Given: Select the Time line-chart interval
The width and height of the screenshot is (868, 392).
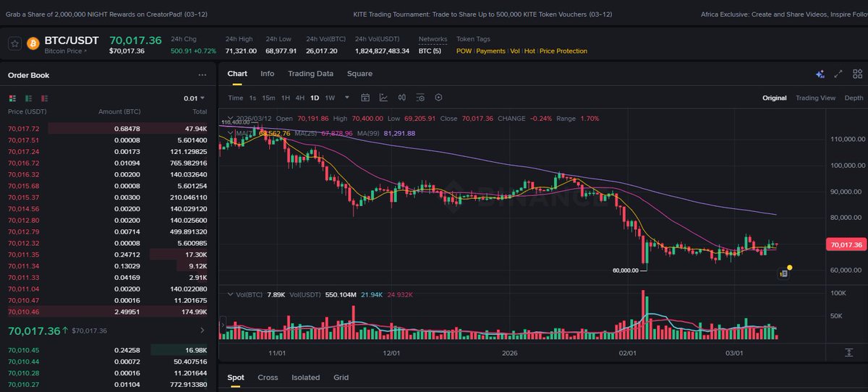Looking at the screenshot, I should (x=236, y=98).
